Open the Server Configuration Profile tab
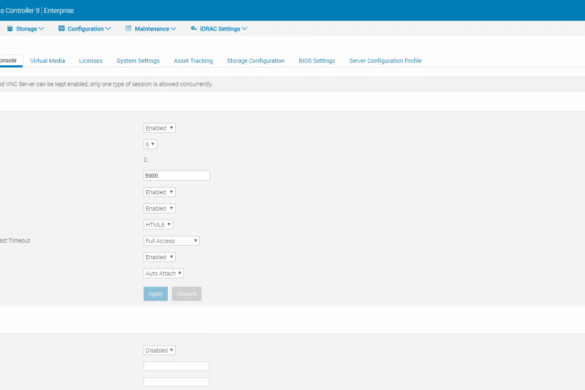The width and height of the screenshot is (585, 390). (x=385, y=61)
